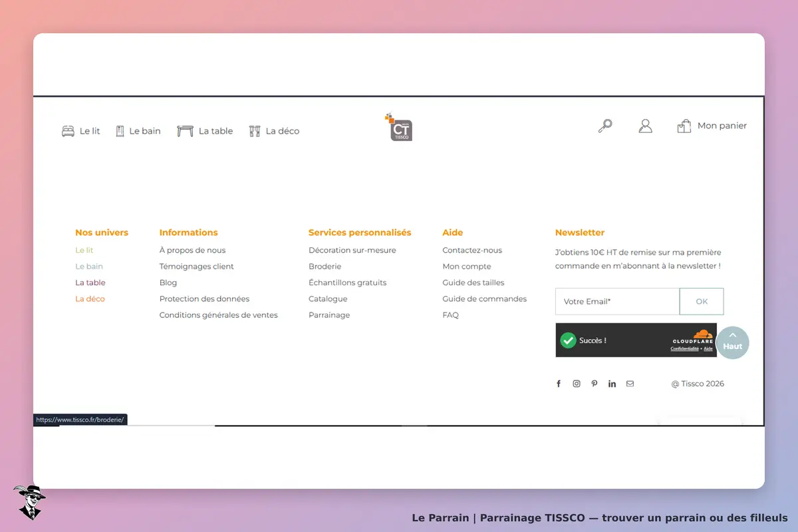Open the Catalogue footer link

pos(328,299)
